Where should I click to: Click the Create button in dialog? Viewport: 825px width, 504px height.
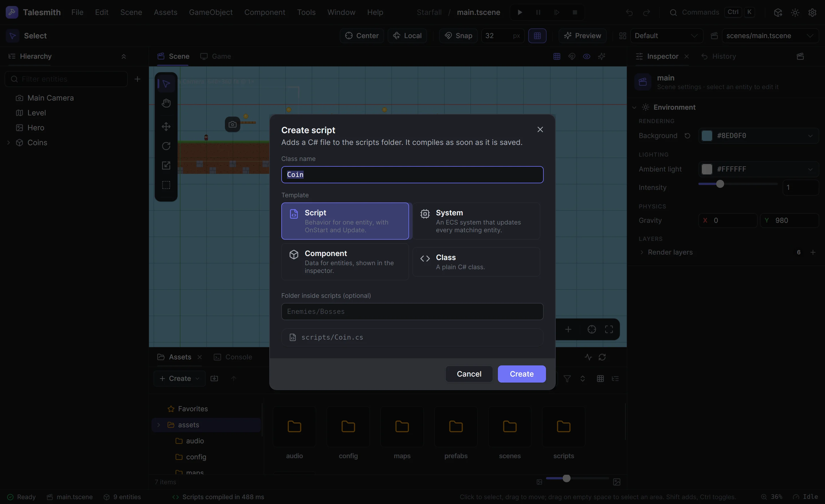pyautogui.click(x=522, y=374)
